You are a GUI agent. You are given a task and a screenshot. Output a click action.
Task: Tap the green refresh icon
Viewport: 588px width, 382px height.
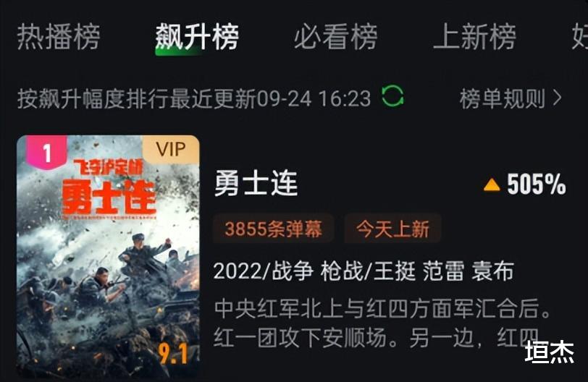point(392,96)
